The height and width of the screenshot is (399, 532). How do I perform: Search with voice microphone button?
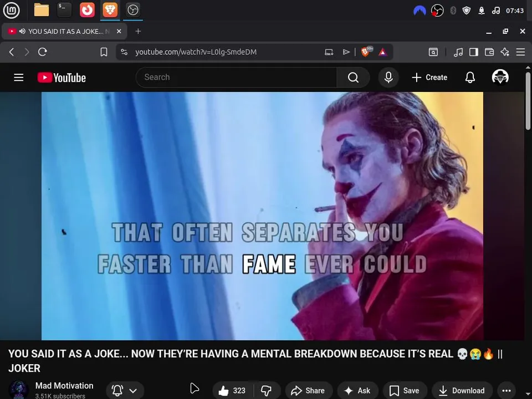pyautogui.click(x=388, y=78)
